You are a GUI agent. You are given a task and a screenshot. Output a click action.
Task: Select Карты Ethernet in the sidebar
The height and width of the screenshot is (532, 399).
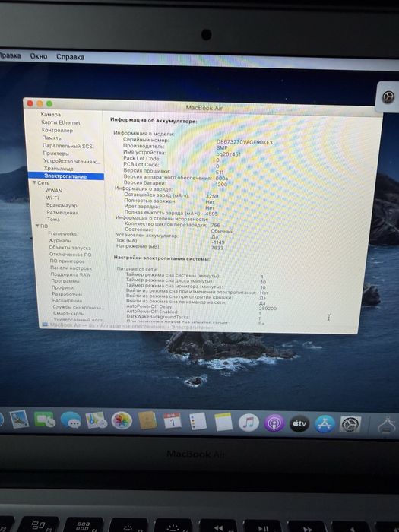(61, 122)
